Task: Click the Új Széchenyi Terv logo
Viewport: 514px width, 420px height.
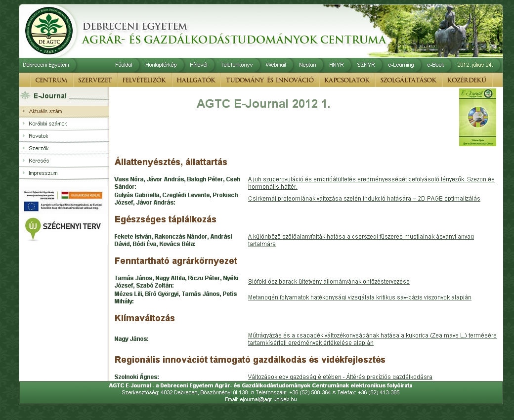Action: point(63,228)
